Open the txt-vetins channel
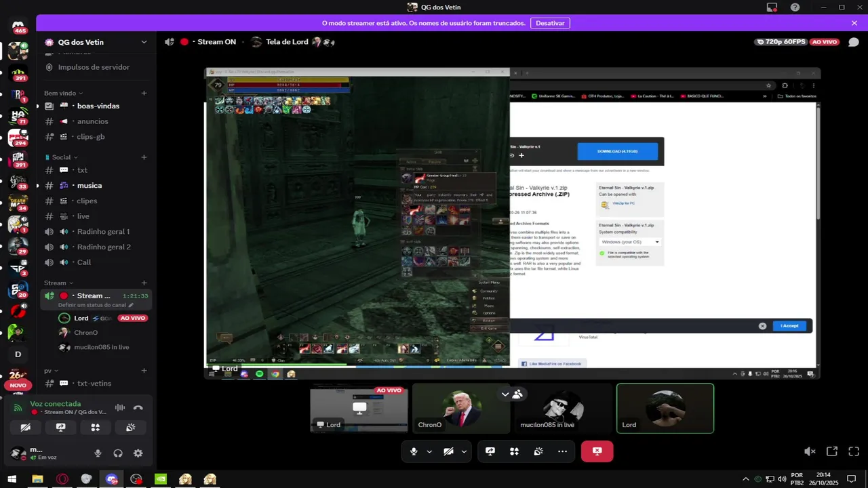The image size is (868, 488). pos(96,384)
